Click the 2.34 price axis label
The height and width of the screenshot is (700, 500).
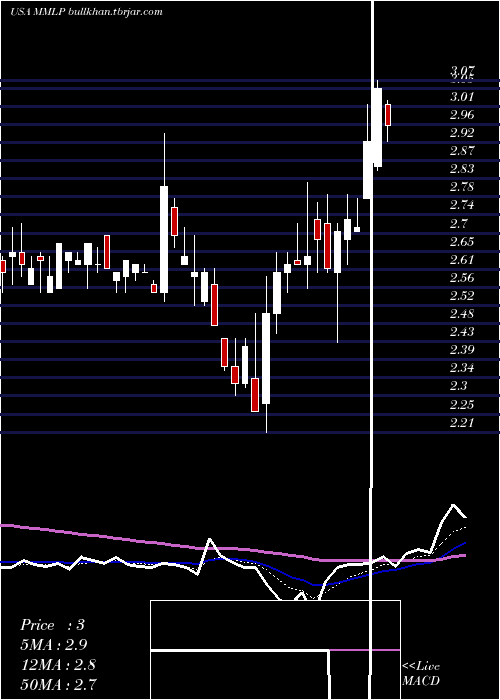click(x=462, y=368)
